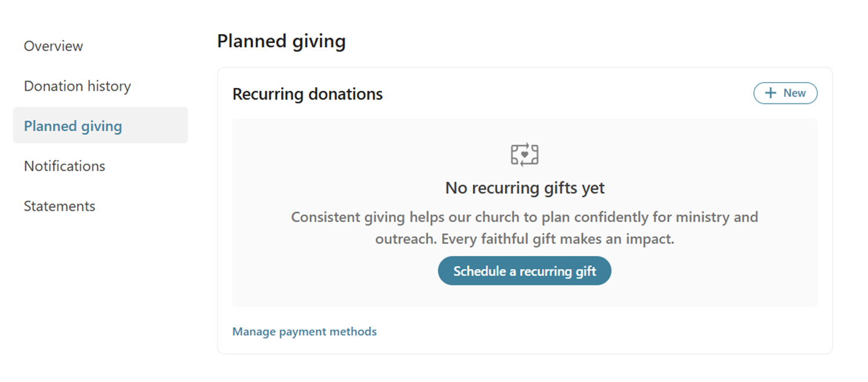Image resolution: width=868 pixels, height=382 pixels.
Task: Go to Donation history
Action: click(78, 86)
